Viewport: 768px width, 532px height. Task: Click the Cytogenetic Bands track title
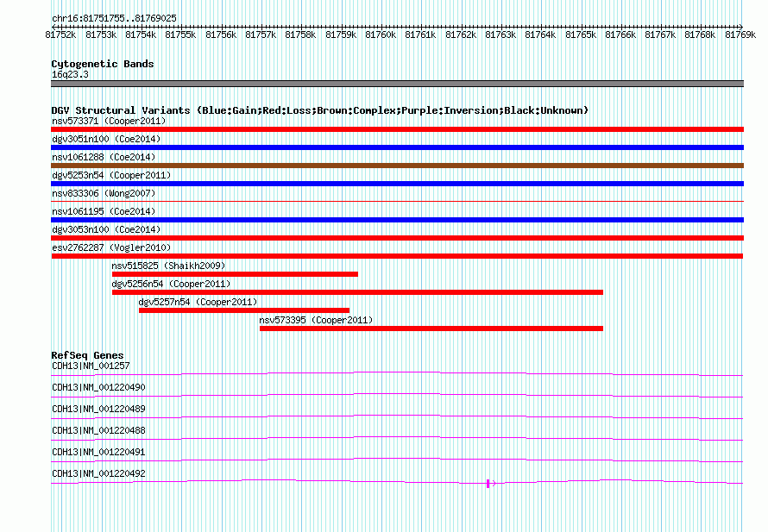(103, 64)
